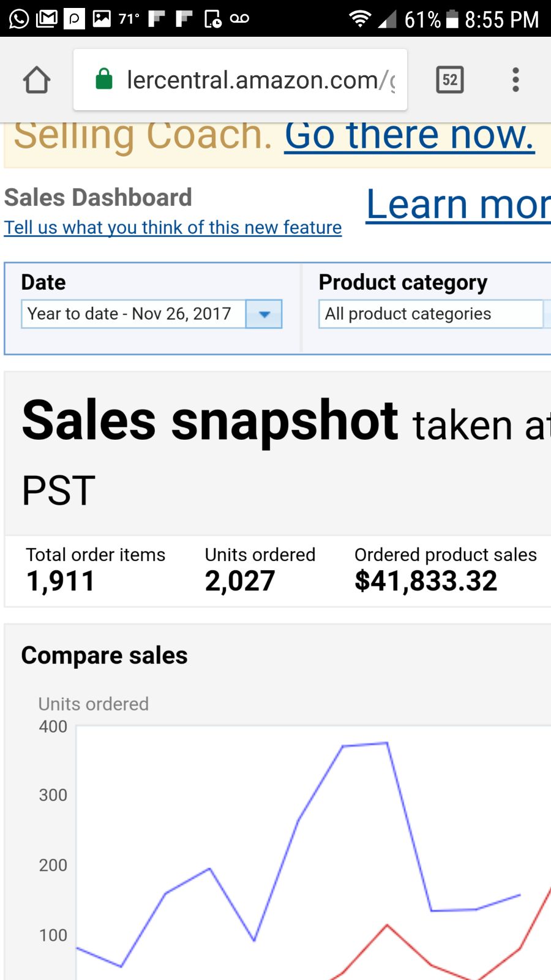The width and height of the screenshot is (551, 980).
Task: Tap the Ordered product sales value
Action: [425, 581]
